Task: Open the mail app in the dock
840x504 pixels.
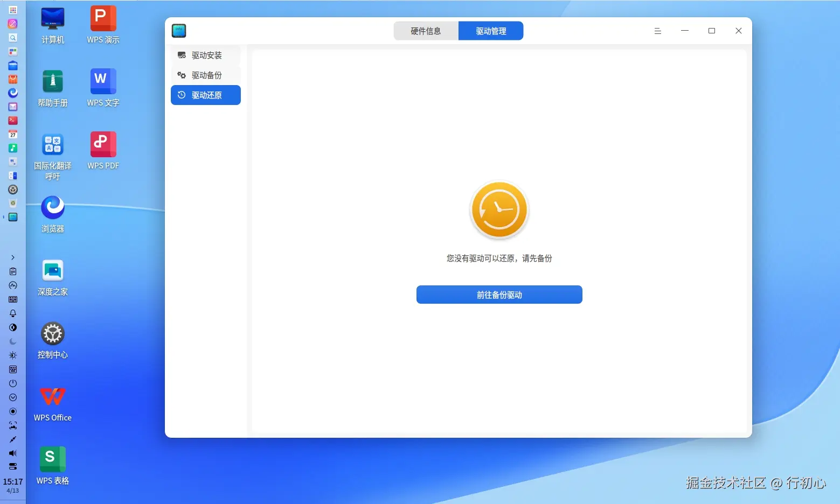Action: pyautogui.click(x=13, y=107)
